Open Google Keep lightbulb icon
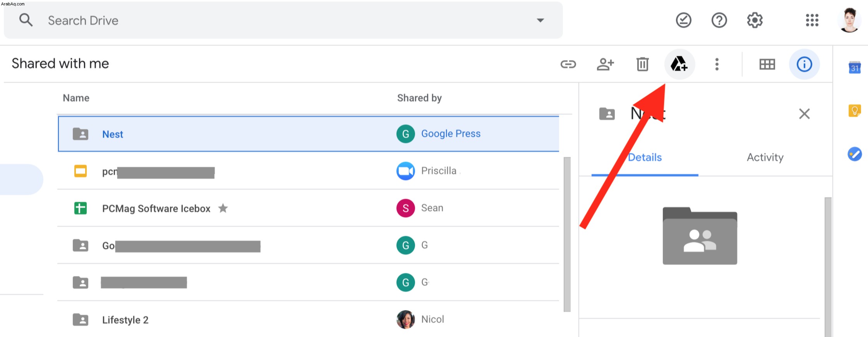 855,111
